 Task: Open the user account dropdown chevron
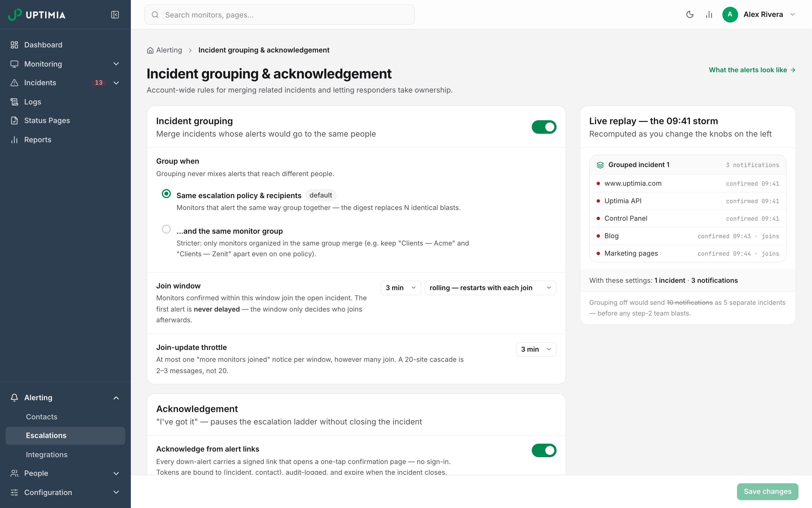pos(793,14)
